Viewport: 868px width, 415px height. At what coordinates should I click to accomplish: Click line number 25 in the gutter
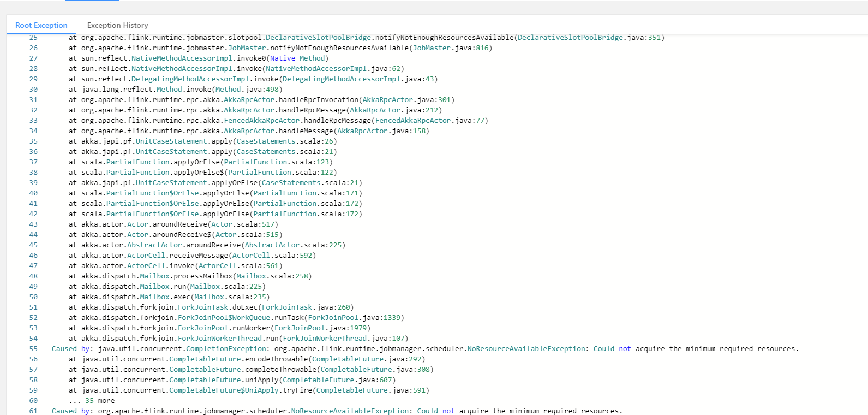point(33,38)
